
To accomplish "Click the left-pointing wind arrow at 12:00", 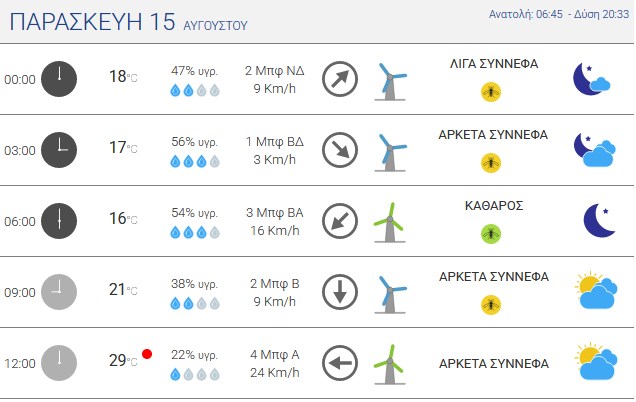I will 340,363.
